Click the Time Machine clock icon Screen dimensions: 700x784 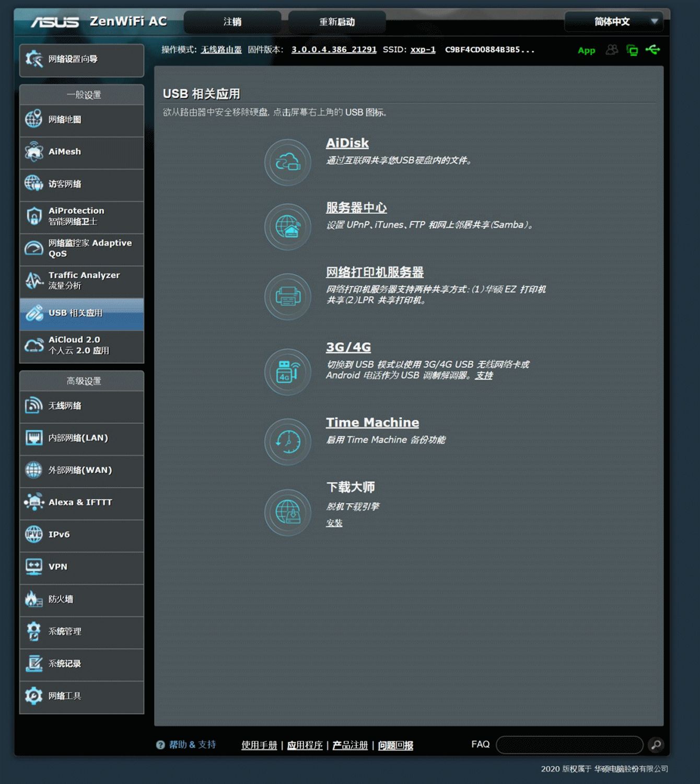tap(287, 442)
